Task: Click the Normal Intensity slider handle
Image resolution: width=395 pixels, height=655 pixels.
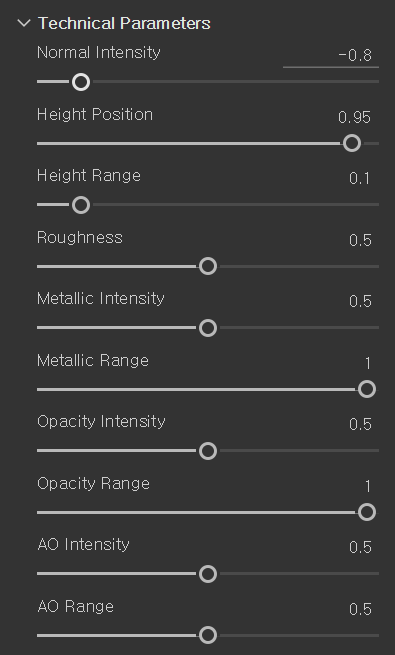Action: [81, 82]
